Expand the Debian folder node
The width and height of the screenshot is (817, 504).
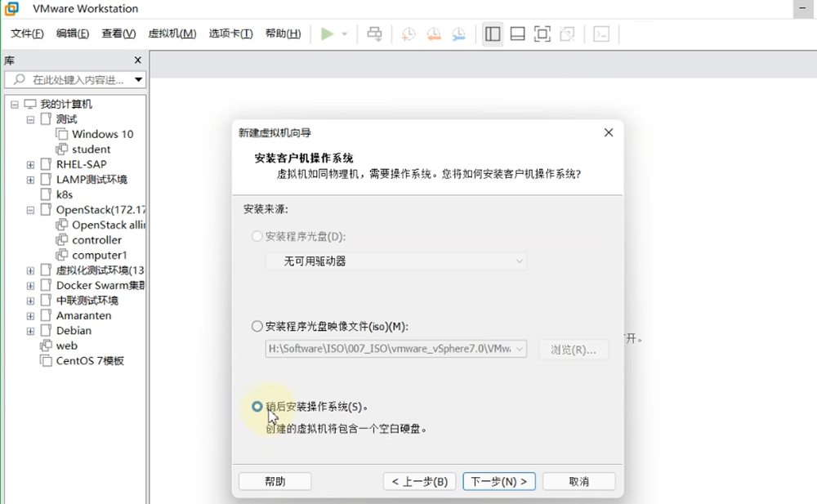30,332
